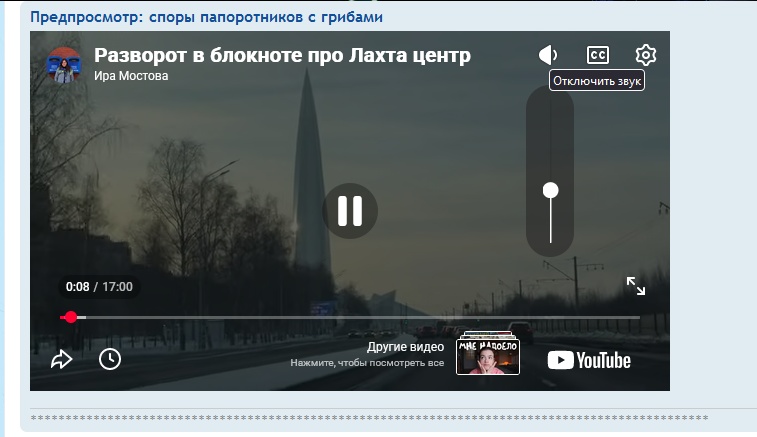Open the video title 'Разворот в блокноте про Лахта центр'

pyautogui.click(x=282, y=56)
